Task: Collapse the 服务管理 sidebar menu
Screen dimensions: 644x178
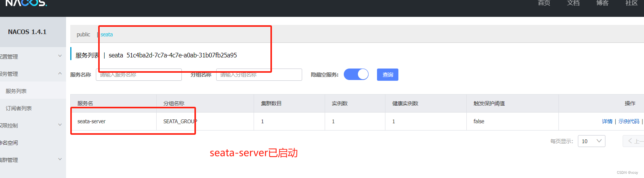Action: pyautogui.click(x=33, y=73)
